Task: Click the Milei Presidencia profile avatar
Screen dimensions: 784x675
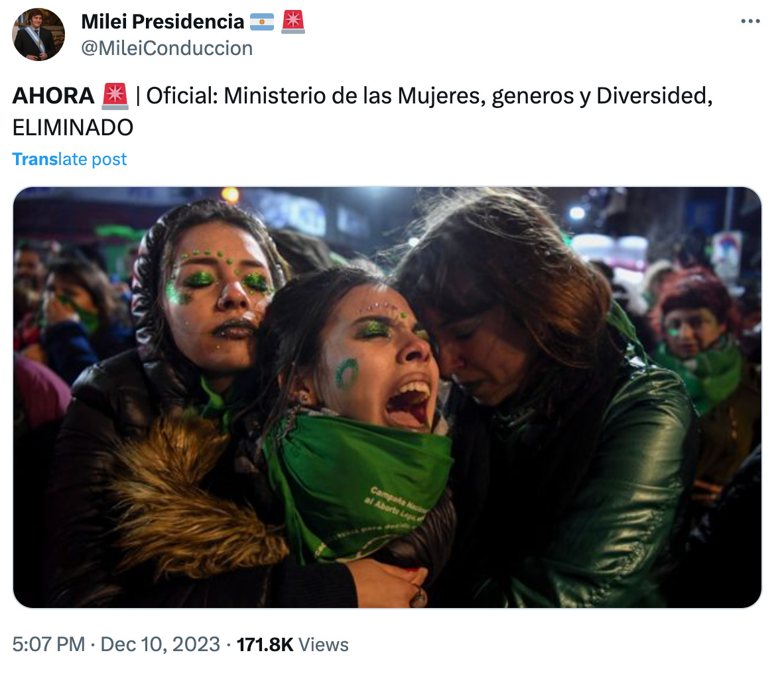Action: point(38,34)
